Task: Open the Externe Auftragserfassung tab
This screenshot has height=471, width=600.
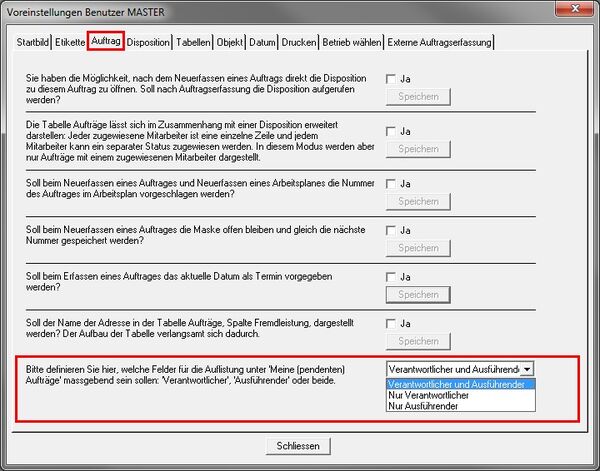Action: coord(440,42)
